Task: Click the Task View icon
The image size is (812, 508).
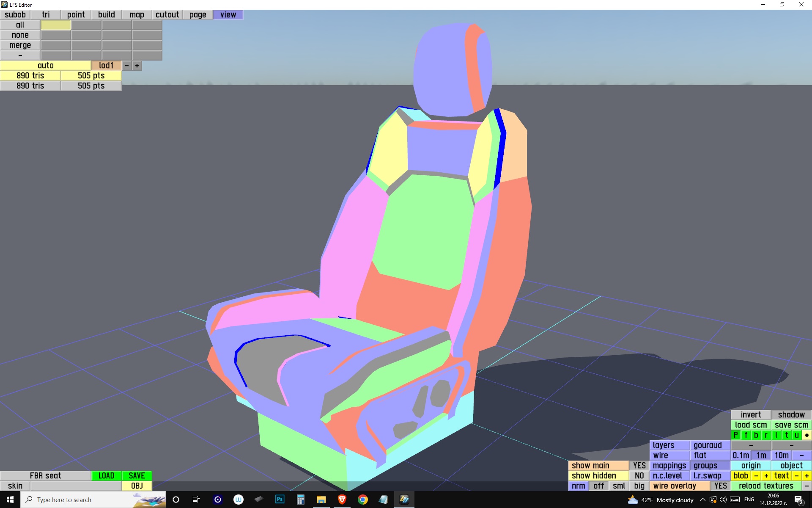Action: [x=196, y=500]
